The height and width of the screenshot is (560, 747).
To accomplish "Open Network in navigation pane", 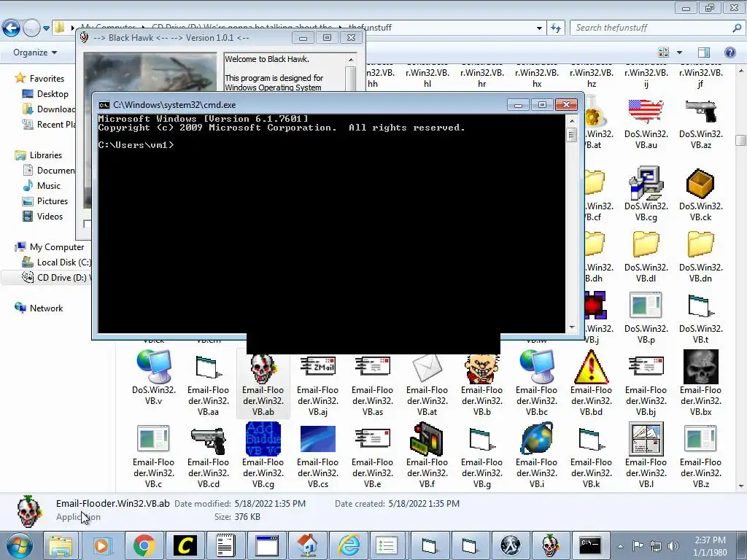I will click(x=46, y=308).
